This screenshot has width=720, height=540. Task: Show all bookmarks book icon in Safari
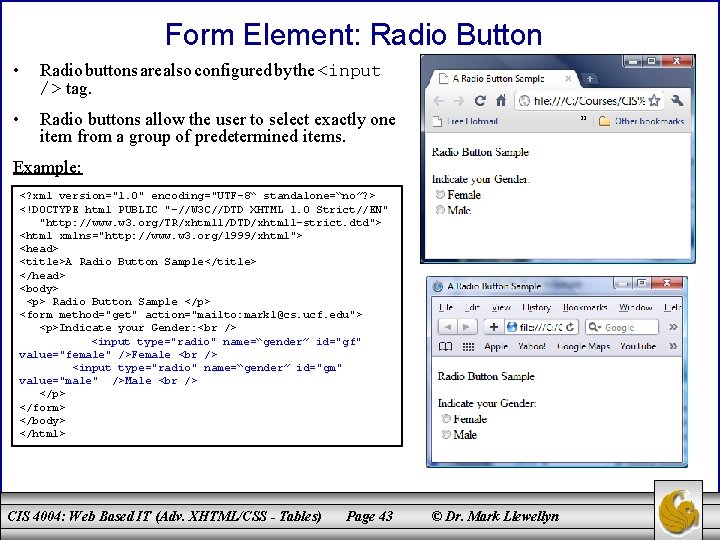445,346
